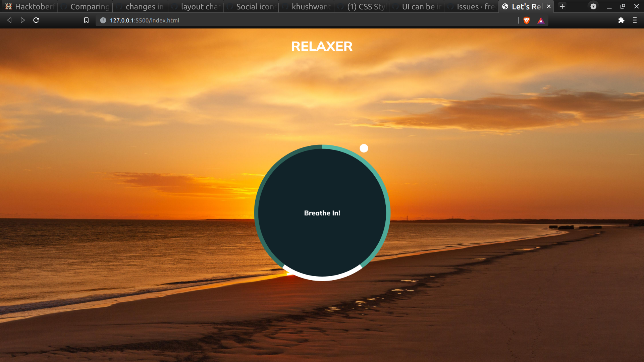Click the browser back arrow
644x362 pixels.
point(9,20)
